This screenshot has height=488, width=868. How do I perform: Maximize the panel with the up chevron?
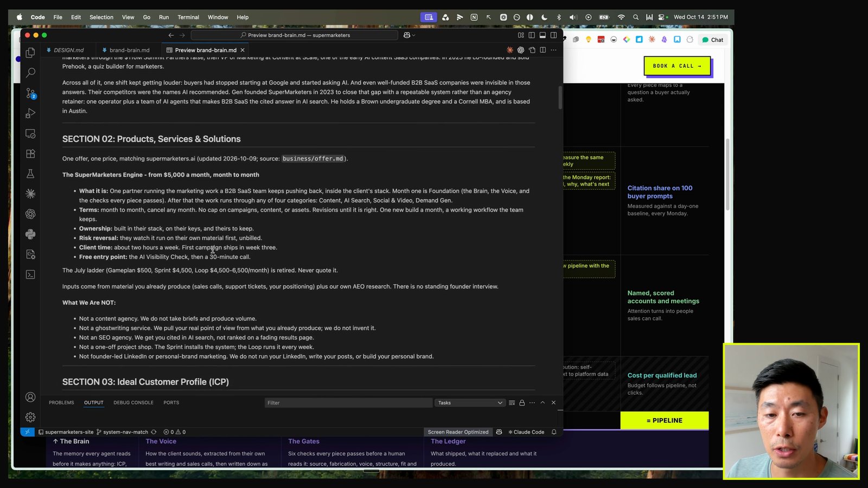pos(542,403)
